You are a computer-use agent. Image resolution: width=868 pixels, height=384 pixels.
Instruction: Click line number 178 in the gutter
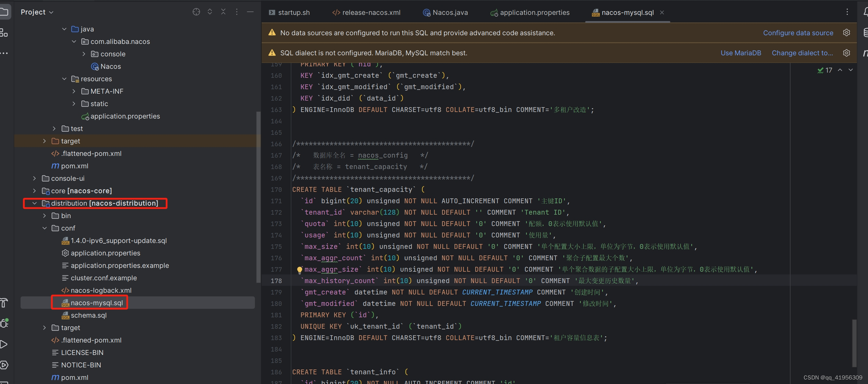276,281
